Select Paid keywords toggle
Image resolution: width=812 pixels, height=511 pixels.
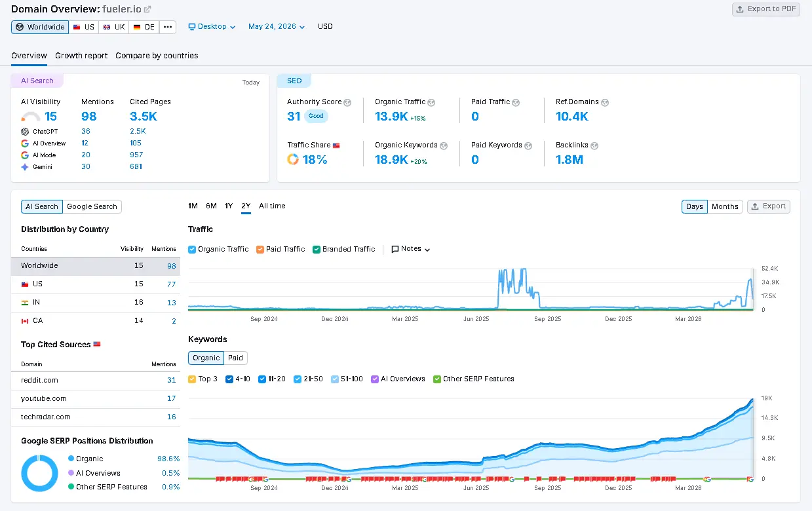pos(235,358)
